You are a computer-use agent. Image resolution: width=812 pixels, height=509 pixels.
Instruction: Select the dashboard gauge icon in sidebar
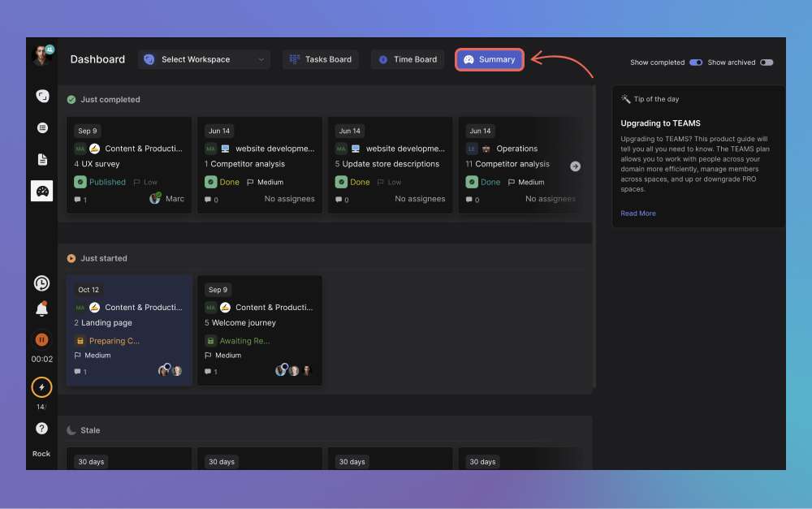point(42,191)
